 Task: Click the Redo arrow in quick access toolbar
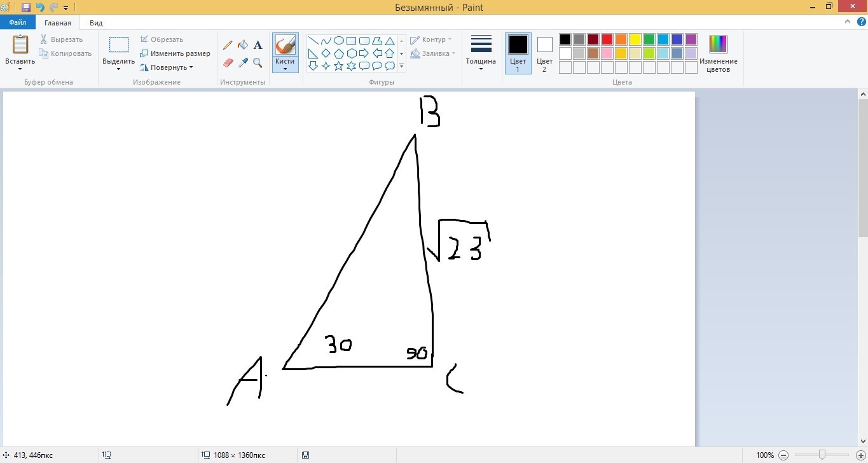coord(53,8)
